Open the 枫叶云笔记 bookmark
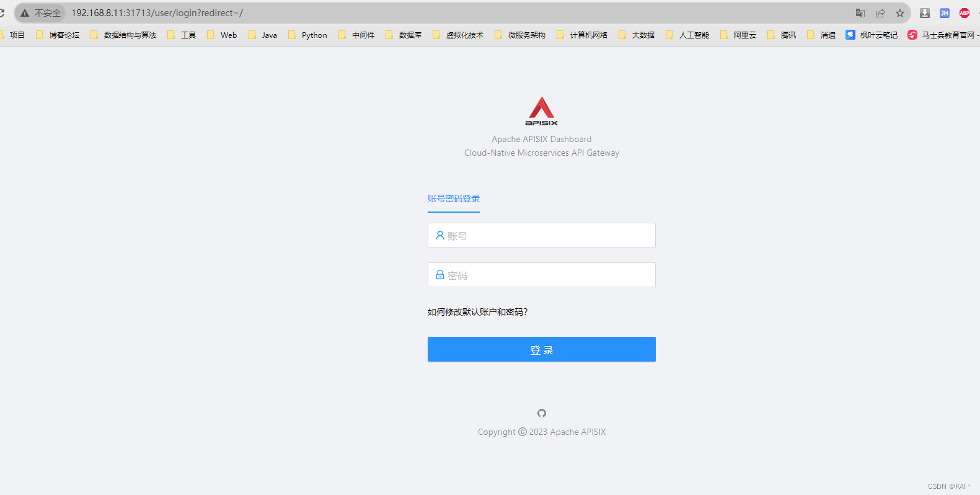The width and height of the screenshot is (980, 495). point(872,35)
